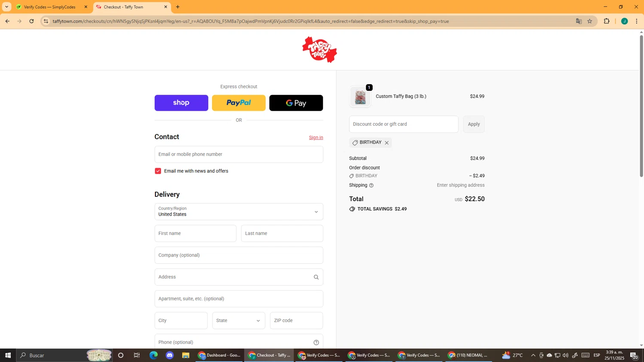This screenshot has height=362, width=644.
Task: Uncheck Email me with news and offers
Action: pyautogui.click(x=158, y=171)
